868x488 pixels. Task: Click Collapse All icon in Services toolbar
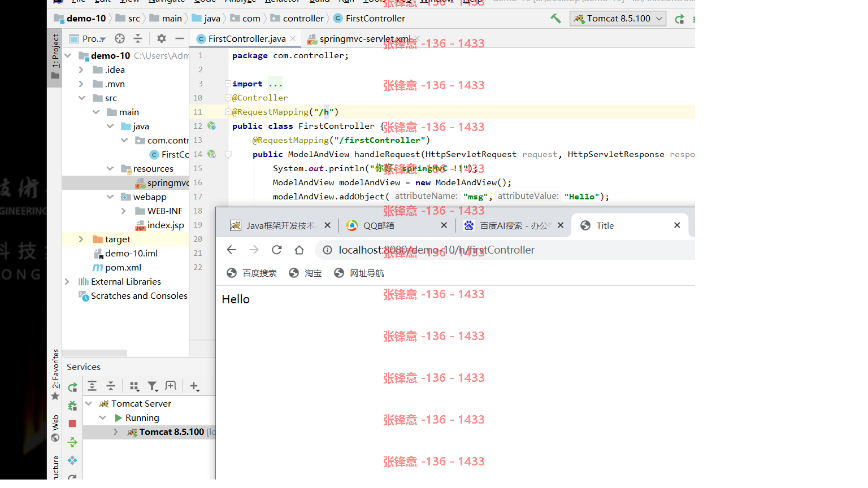click(111, 386)
